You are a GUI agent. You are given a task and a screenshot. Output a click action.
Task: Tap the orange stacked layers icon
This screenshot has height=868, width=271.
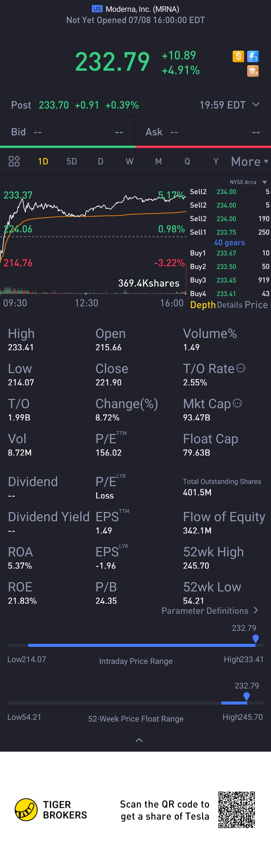(253, 71)
